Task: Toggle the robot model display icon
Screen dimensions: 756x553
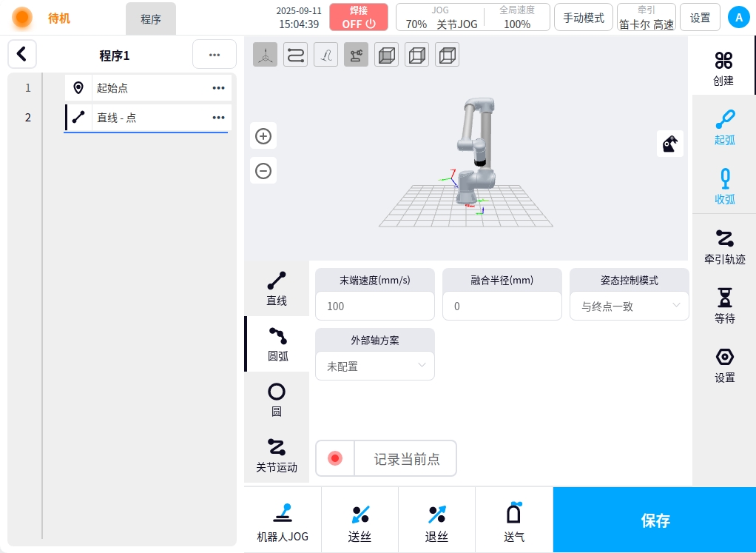Action: click(357, 56)
